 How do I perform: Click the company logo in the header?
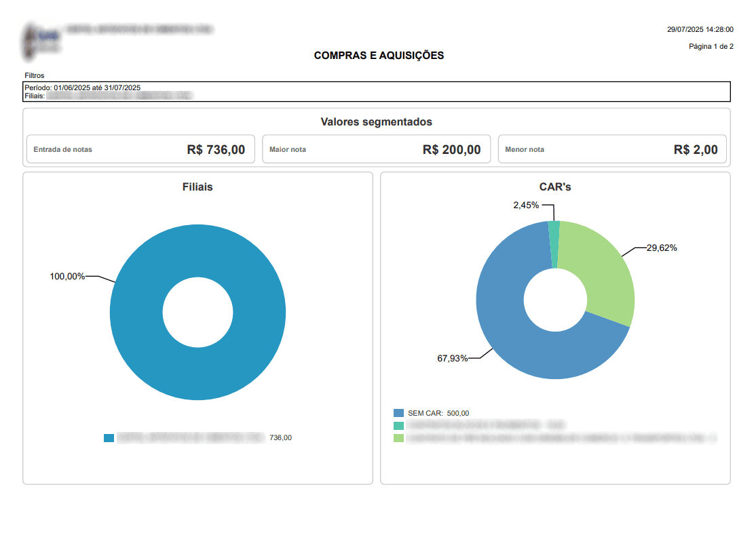(41, 40)
